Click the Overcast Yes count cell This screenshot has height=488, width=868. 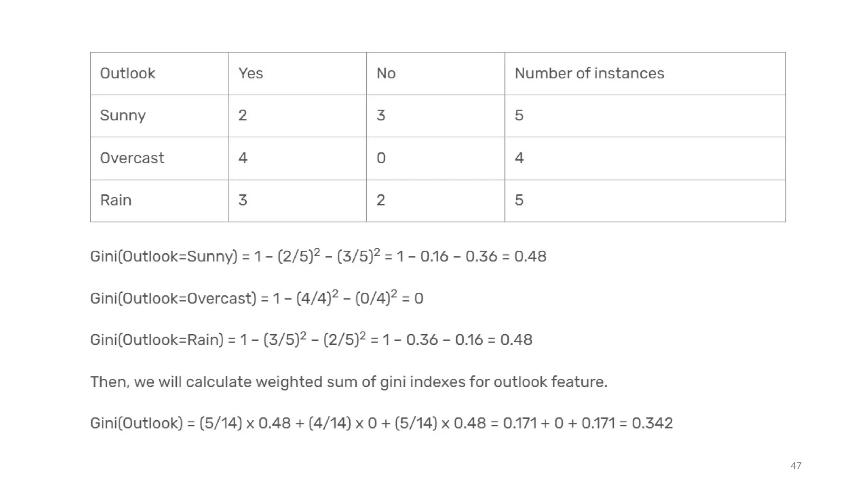pos(298,158)
